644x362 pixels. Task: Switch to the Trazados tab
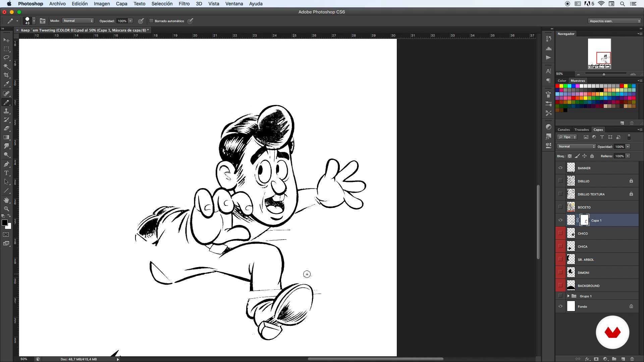(581, 129)
